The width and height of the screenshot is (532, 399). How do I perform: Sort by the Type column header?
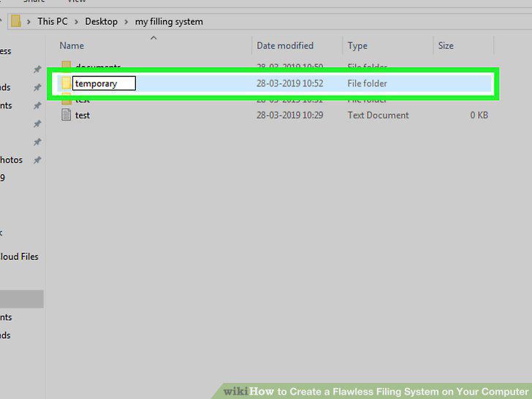coord(357,45)
